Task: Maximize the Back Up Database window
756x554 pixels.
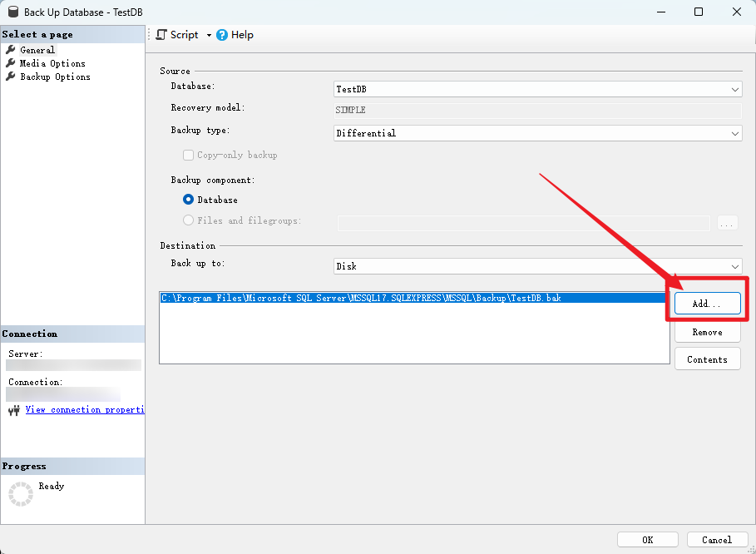Action: [699, 12]
